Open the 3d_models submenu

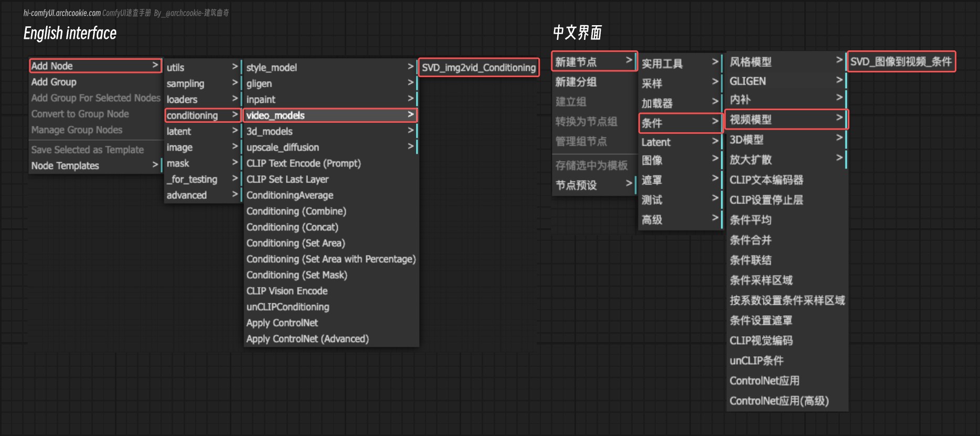tap(331, 131)
